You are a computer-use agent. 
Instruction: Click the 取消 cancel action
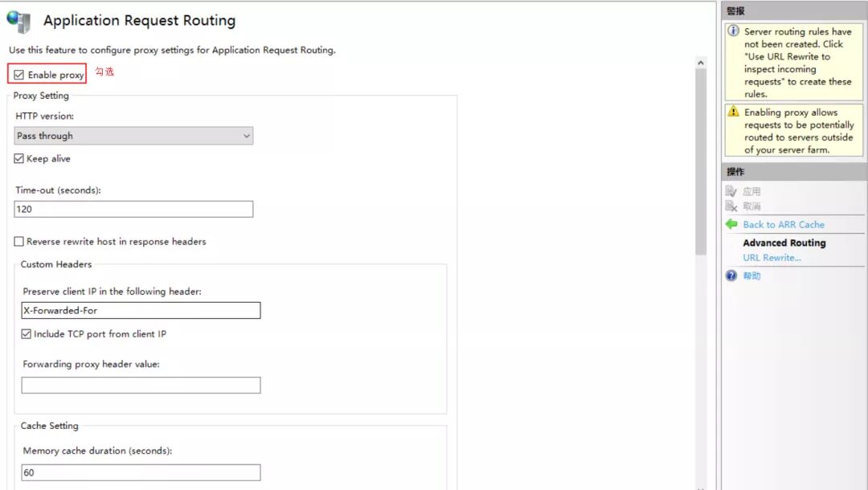(x=751, y=206)
